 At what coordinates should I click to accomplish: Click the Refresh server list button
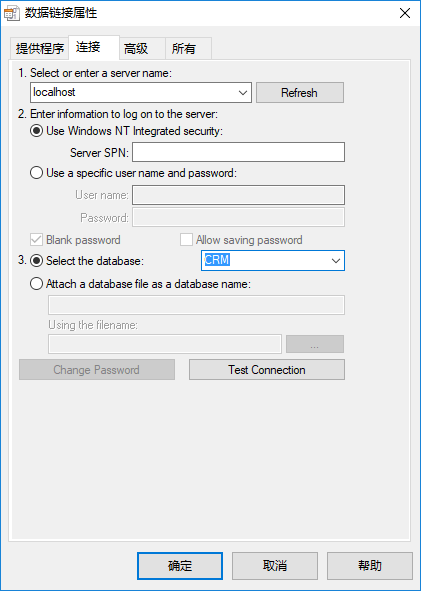tap(300, 93)
